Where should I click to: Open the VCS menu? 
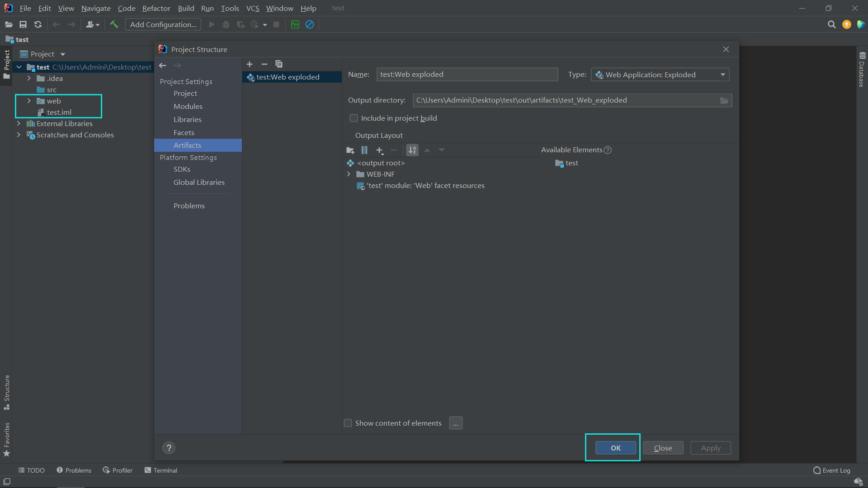tap(253, 8)
